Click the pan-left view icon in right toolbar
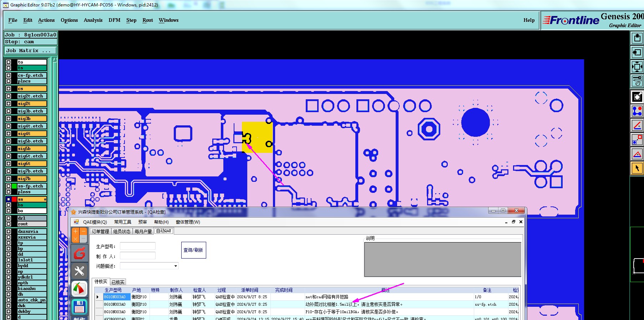The image size is (644, 320). pyautogui.click(x=637, y=52)
